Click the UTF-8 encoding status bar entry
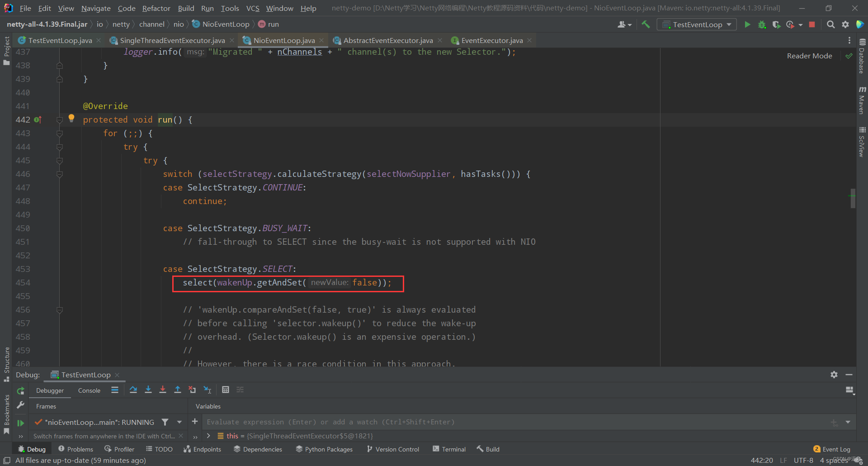Viewport: 868px width, 466px height. click(803, 460)
